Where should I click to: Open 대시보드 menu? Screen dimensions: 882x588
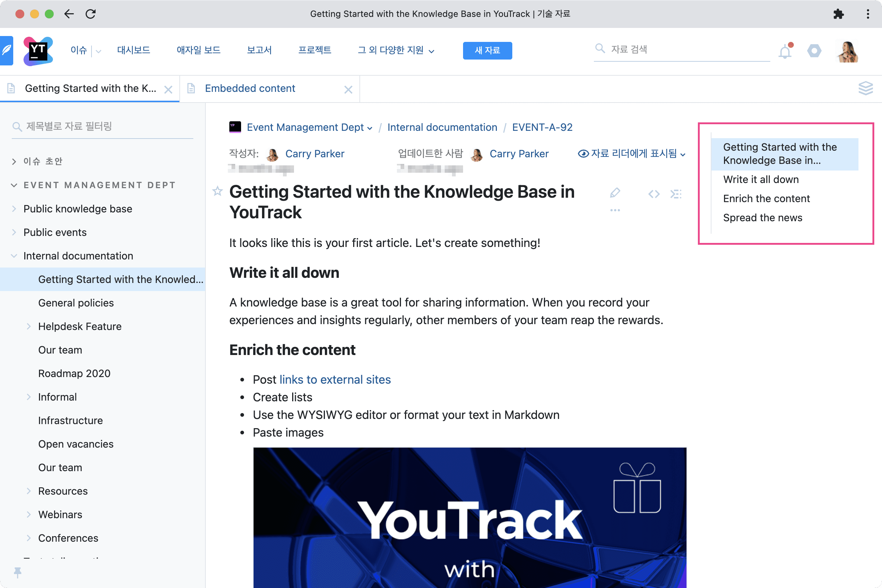133,50
